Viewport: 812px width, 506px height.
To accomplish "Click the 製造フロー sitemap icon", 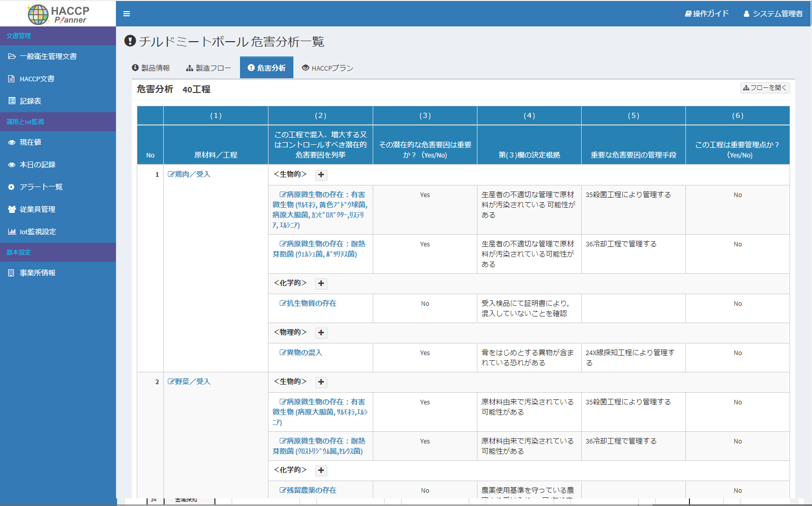I will point(190,68).
